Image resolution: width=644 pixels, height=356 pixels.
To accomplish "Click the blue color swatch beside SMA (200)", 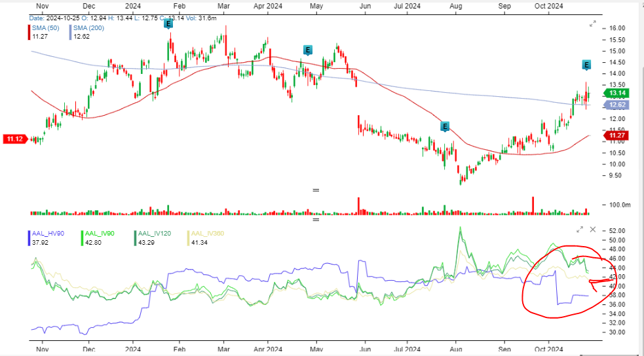I will (70, 33).
